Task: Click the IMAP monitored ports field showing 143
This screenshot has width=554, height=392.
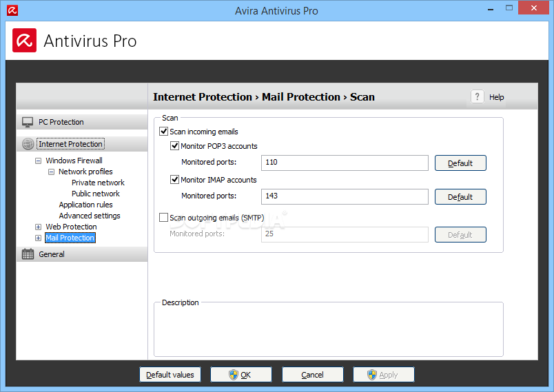Action: [x=345, y=196]
